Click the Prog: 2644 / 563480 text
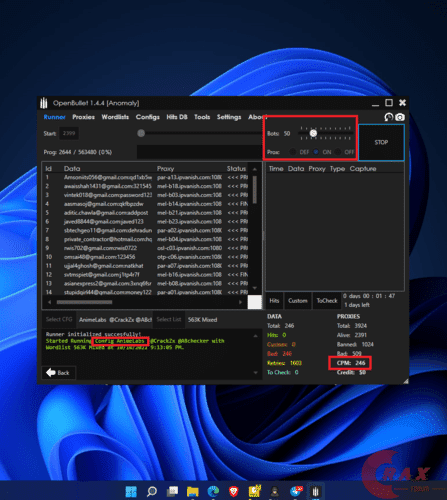Screen dimensions: 447x500 [x=78, y=152]
